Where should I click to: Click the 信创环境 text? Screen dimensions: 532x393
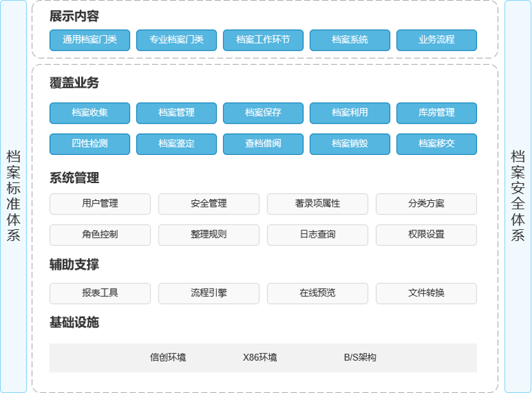tap(168, 357)
